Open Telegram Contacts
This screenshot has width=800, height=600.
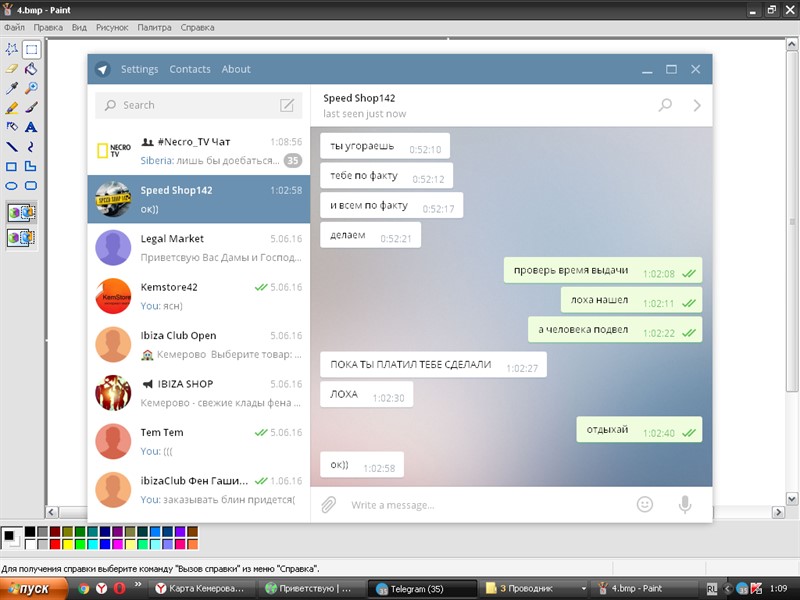point(190,69)
